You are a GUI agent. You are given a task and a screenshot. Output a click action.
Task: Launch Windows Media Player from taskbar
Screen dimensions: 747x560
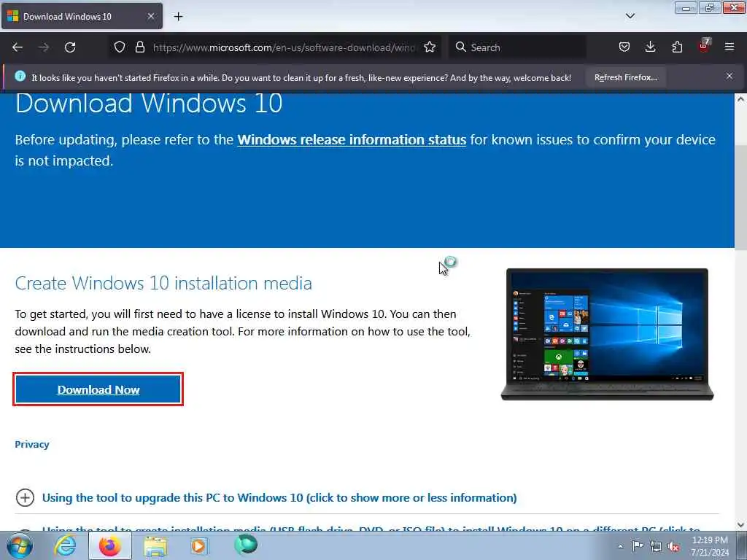point(199,545)
